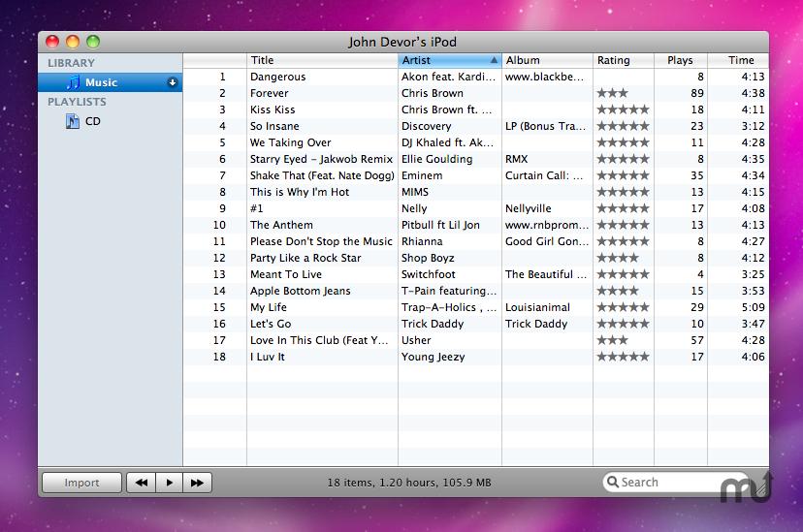Viewport: 803px width, 532px height.
Task: Start playback with the play button
Action: (x=170, y=483)
